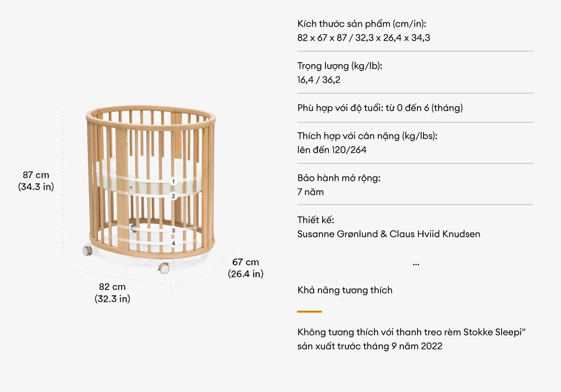Viewport: 561px width, 392px height.
Task: Select the Trọng lượng weight value 16,4 / 36,2
Action: tap(319, 80)
